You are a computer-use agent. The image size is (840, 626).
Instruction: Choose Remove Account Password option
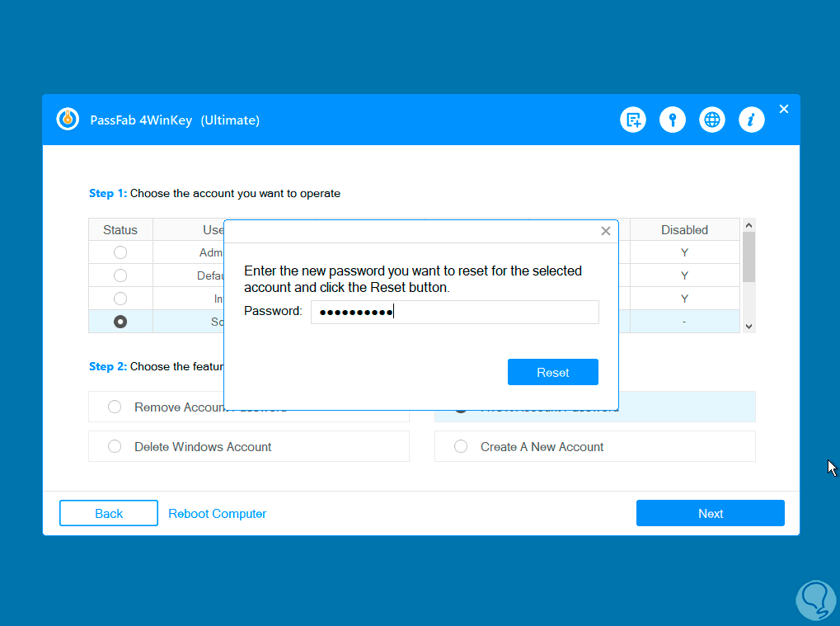pyautogui.click(x=115, y=407)
